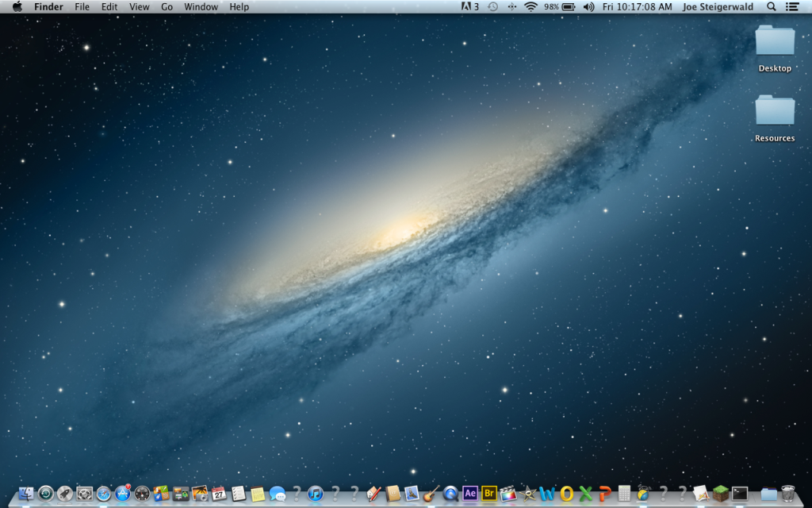Launch Adobe Bridge (Br) icon
This screenshot has height=508, width=812.
tap(488, 494)
